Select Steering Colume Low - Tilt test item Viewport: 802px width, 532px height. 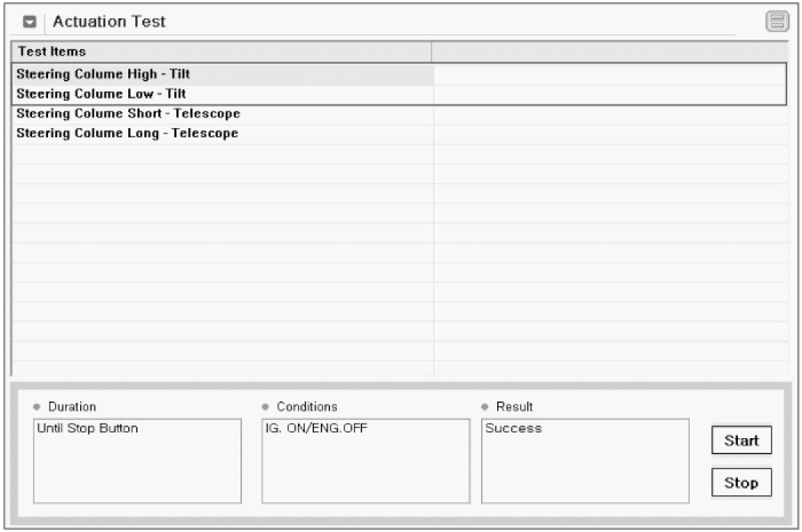102,94
